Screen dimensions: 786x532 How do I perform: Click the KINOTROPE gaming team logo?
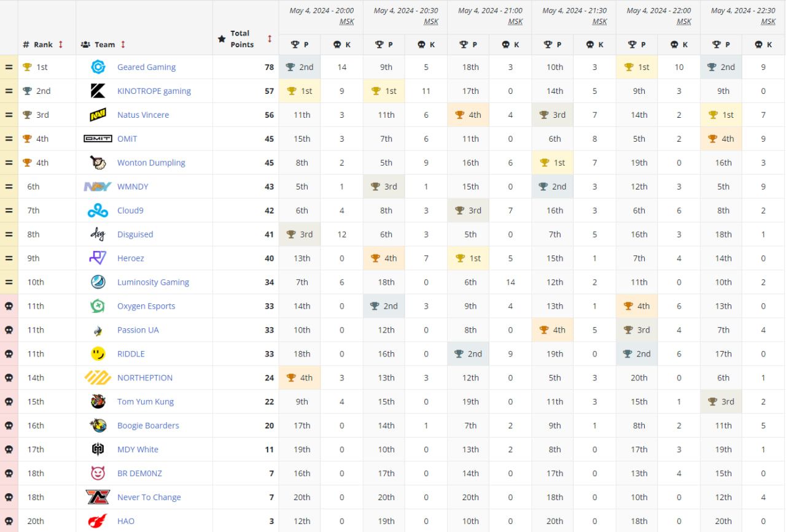(x=98, y=91)
